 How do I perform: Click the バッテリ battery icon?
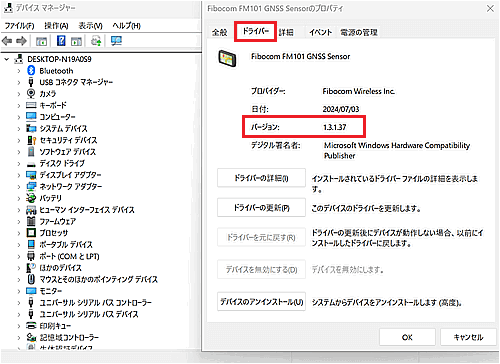(31, 198)
